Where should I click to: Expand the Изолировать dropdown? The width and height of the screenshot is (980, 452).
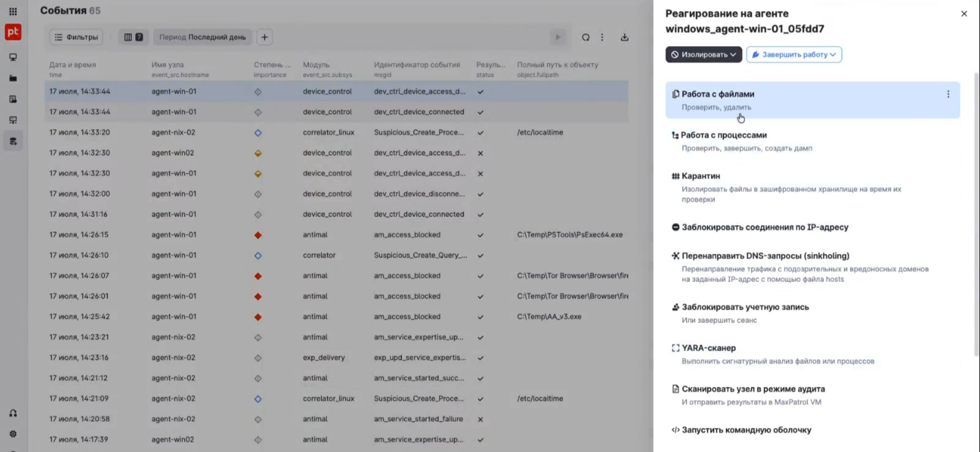(703, 55)
